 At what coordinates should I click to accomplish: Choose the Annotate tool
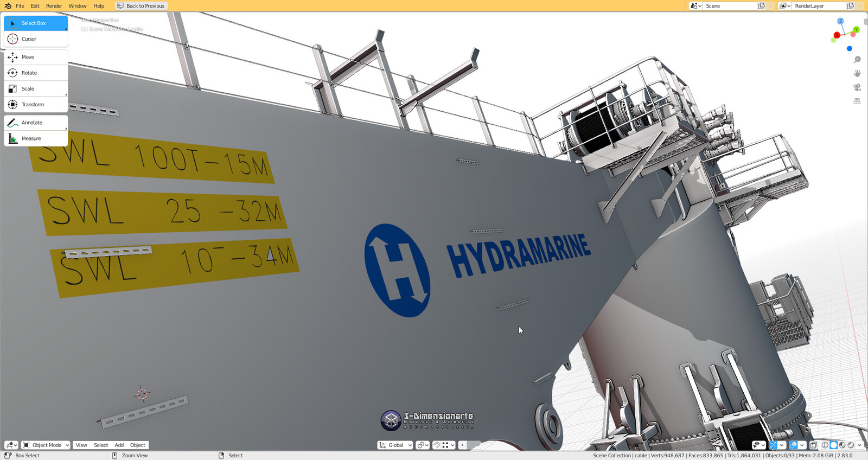[x=36, y=123]
